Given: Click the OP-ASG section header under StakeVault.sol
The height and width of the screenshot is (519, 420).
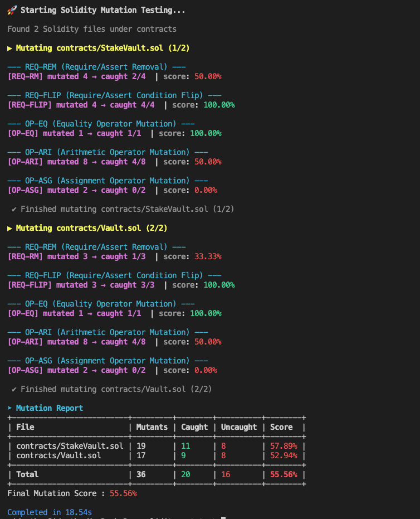Looking at the screenshot, I should [x=108, y=181].
